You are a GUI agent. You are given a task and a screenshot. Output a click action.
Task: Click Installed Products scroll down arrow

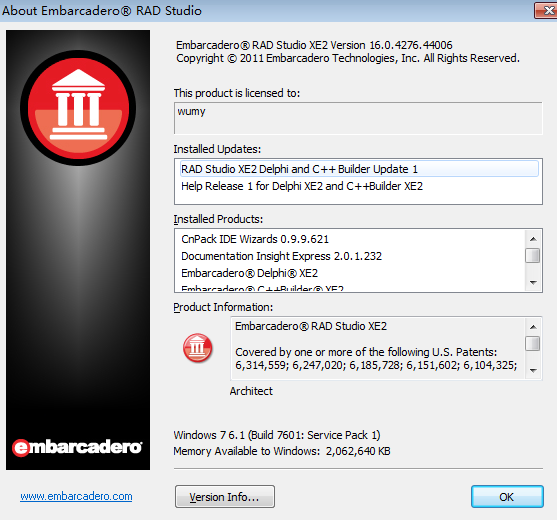tap(533, 283)
